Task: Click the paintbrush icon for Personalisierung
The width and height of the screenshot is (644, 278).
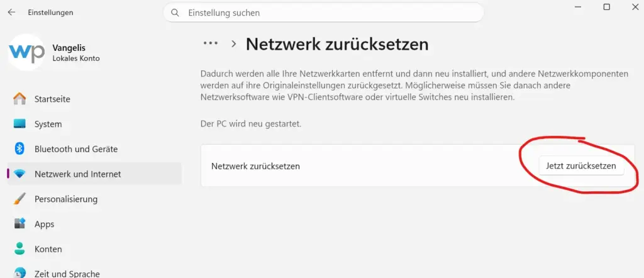Action: tap(19, 199)
